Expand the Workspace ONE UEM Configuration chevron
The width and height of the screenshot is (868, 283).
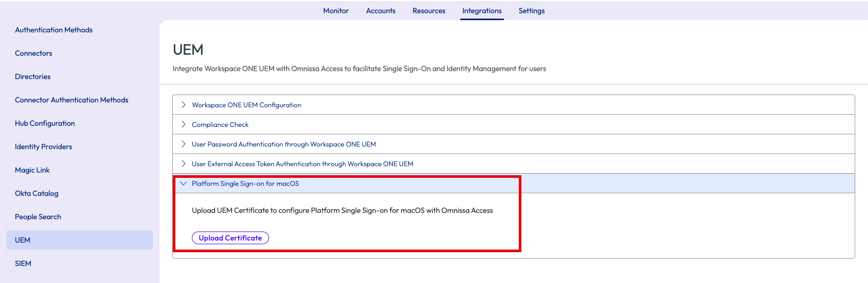183,105
